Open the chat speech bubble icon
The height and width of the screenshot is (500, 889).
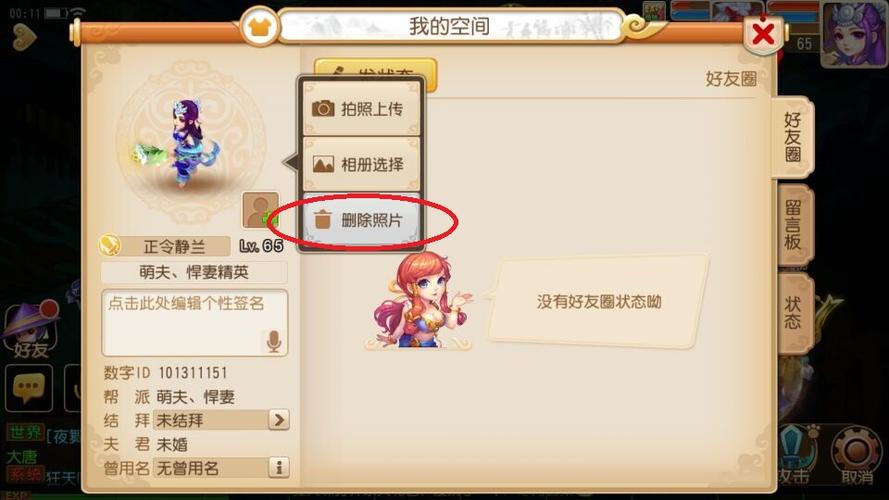click(x=29, y=388)
